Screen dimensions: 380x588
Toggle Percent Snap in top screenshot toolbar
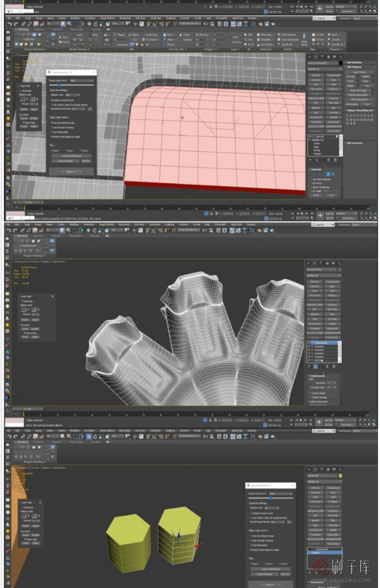pos(161,24)
